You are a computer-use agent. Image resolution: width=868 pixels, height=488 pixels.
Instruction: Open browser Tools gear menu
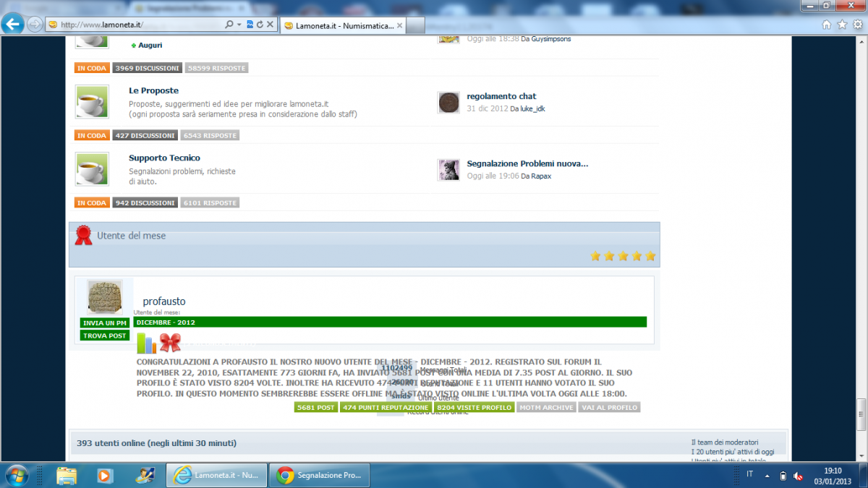856,24
